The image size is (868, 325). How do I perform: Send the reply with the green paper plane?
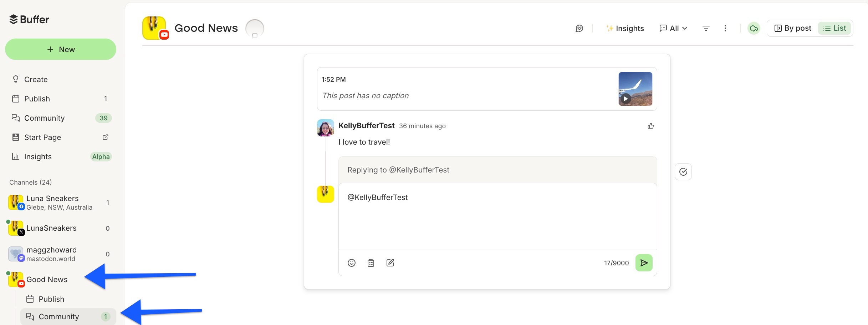[644, 262]
